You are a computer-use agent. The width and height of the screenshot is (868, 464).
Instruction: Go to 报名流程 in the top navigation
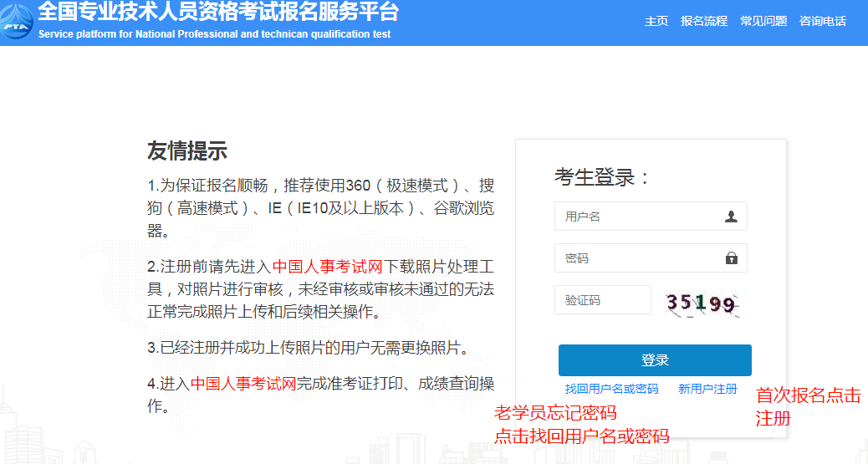[704, 21]
